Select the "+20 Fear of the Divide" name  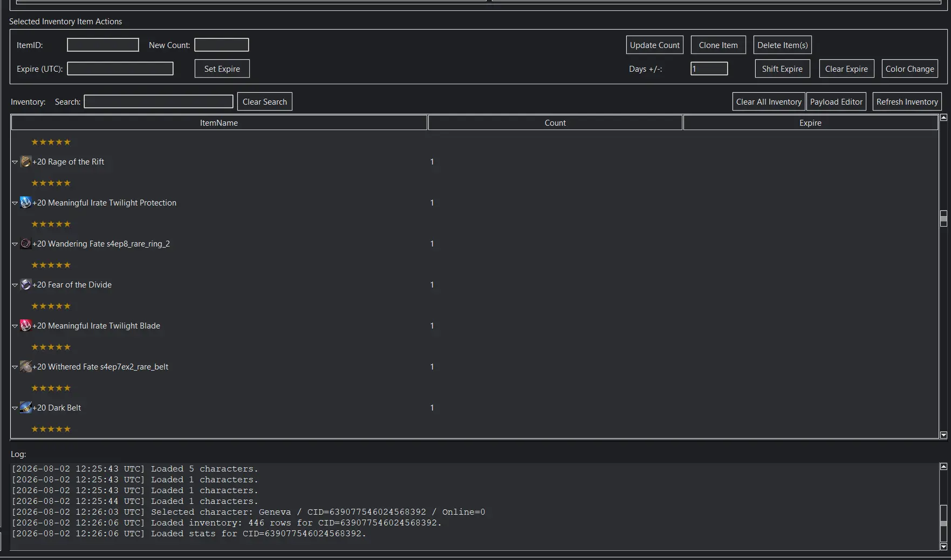pos(72,284)
